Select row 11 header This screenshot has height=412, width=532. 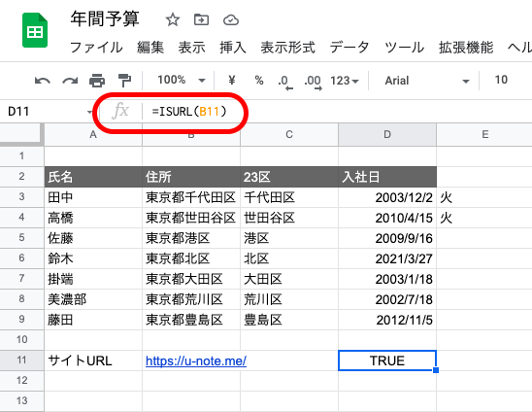(21, 360)
